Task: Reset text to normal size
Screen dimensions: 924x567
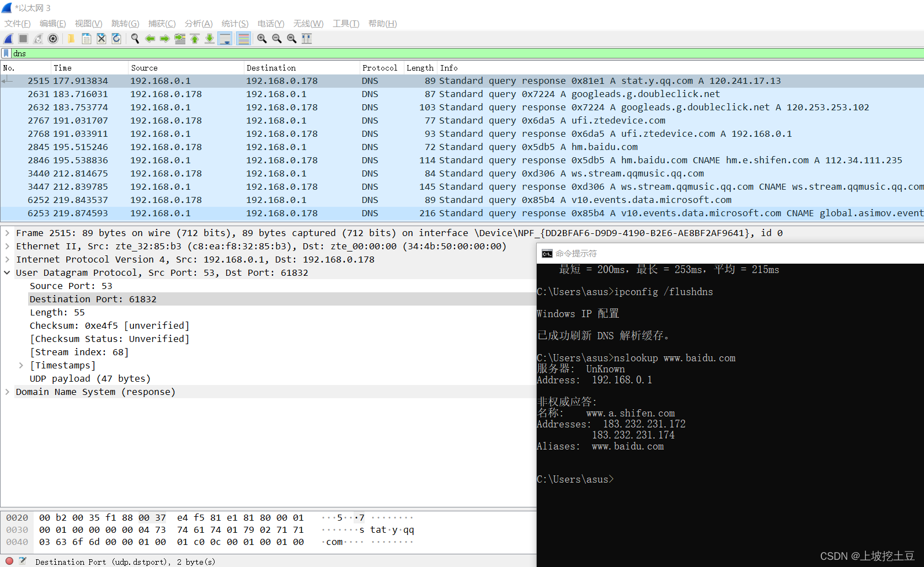Action: point(292,39)
